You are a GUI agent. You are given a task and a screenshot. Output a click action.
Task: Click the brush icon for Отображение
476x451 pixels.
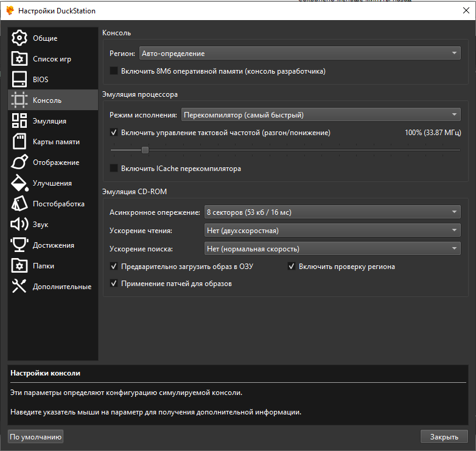pyautogui.click(x=19, y=162)
